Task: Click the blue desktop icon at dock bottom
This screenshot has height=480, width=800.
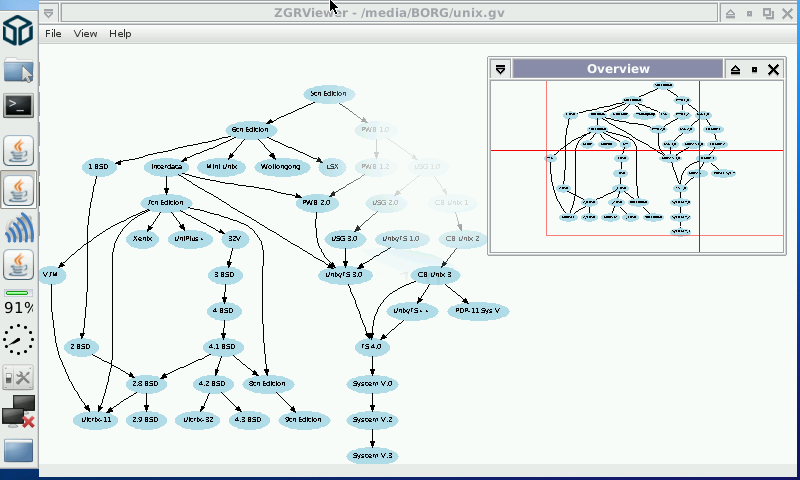Action: 18,451
